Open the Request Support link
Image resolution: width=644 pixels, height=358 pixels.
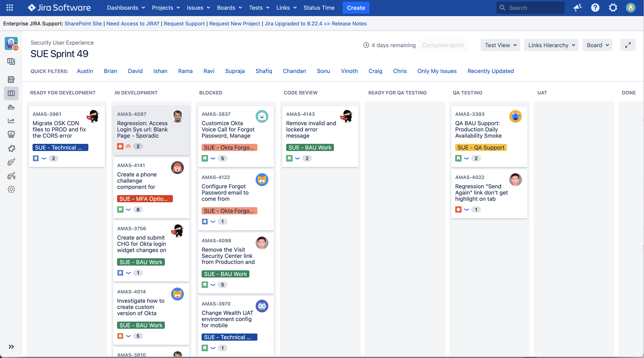[x=184, y=24]
